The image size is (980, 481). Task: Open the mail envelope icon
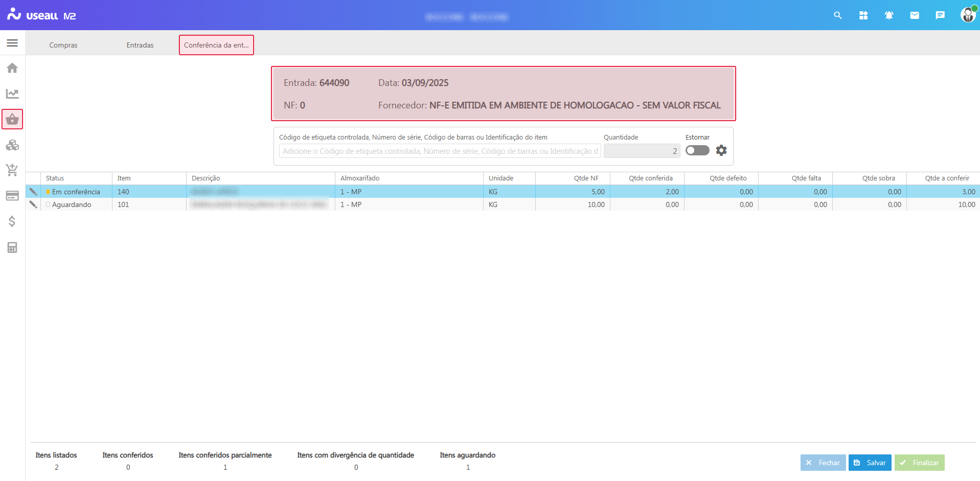[x=915, y=15]
